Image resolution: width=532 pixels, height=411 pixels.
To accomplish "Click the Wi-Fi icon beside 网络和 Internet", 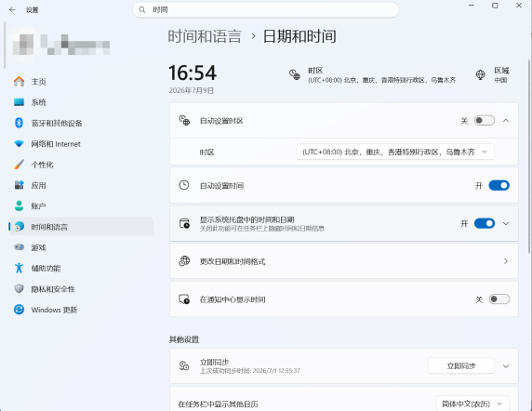I will point(19,144).
